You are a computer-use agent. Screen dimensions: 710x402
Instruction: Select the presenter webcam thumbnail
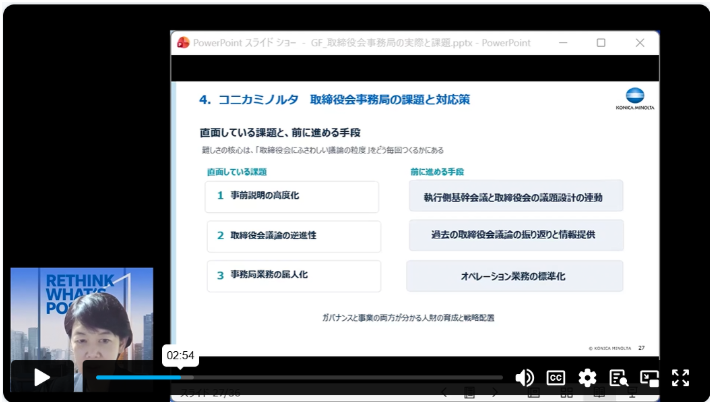(x=82, y=315)
